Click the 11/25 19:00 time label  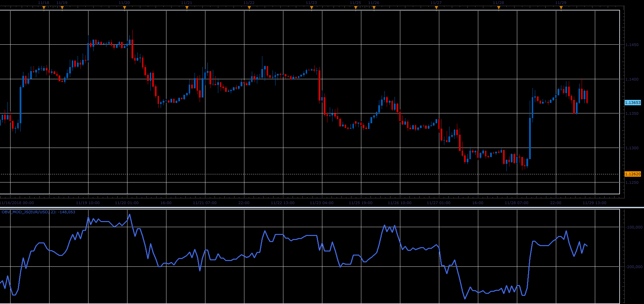(x=361, y=203)
